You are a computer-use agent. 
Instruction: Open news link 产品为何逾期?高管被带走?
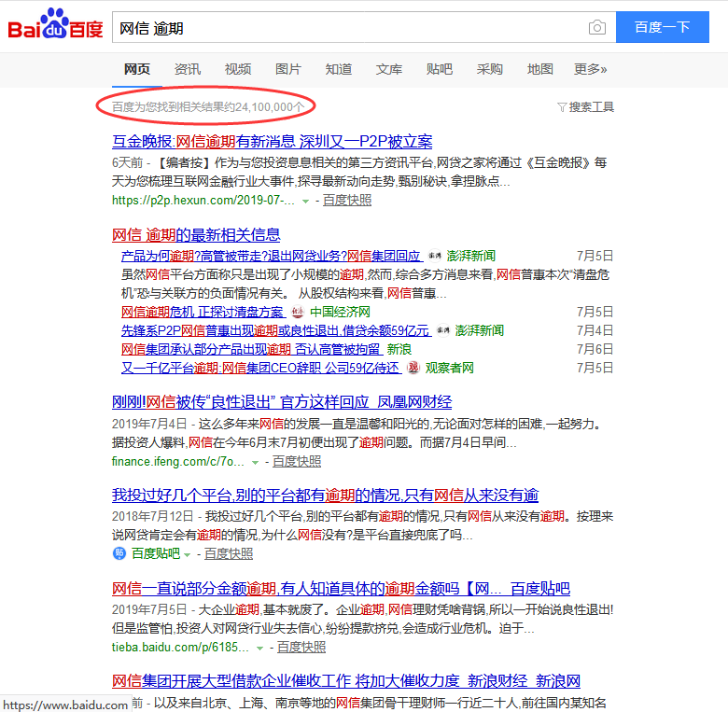273,257
